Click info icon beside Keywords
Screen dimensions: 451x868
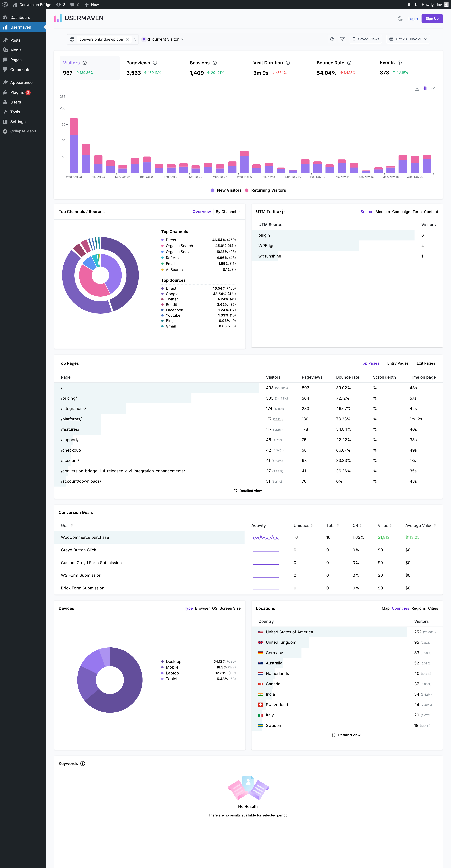[83, 764]
